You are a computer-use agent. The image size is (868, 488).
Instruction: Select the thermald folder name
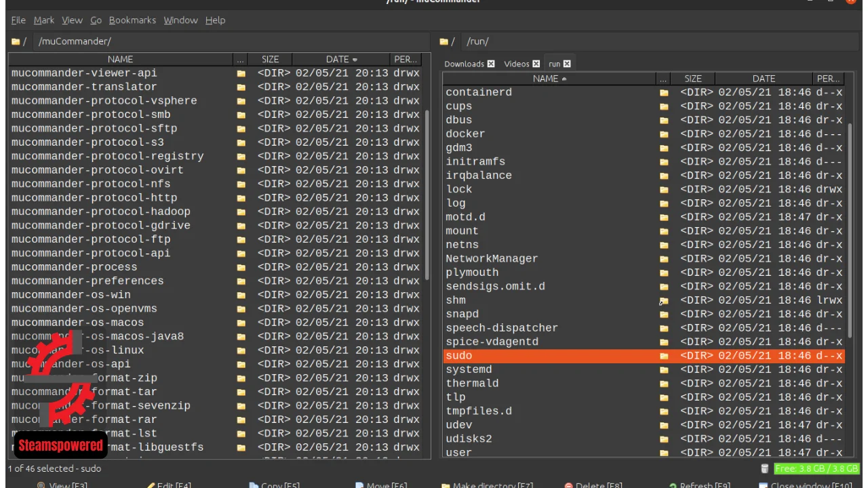coord(472,384)
